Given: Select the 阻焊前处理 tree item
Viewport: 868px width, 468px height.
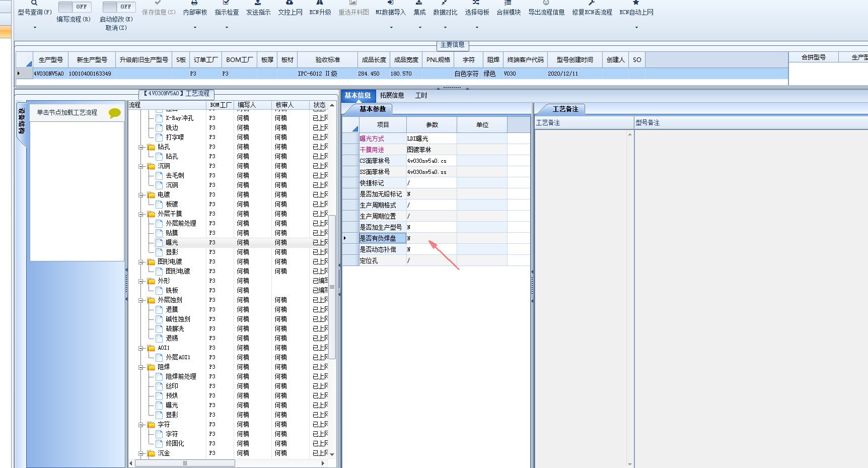Looking at the screenshot, I should [181, 377].
